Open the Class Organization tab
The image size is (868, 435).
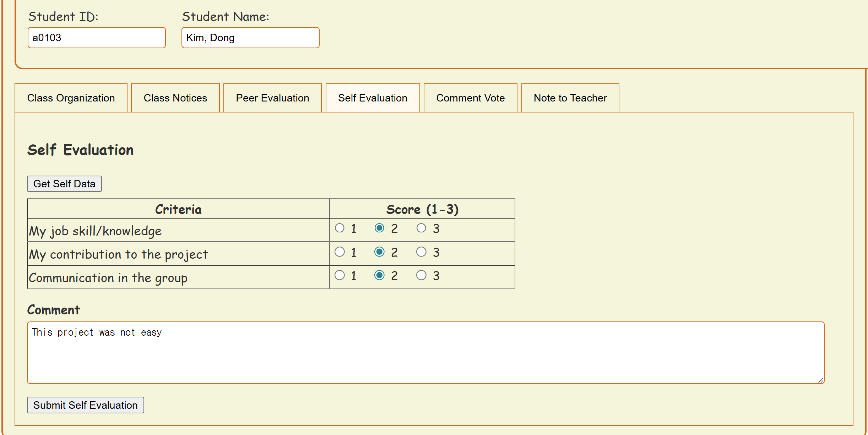tap(71, 98)
